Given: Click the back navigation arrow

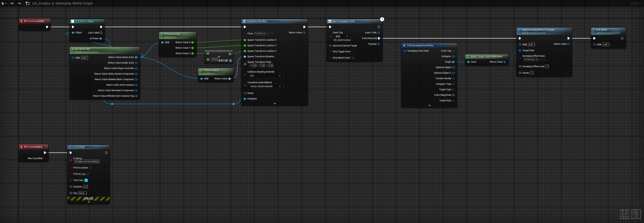Looking at the screenshot, I should pos(12,3).
